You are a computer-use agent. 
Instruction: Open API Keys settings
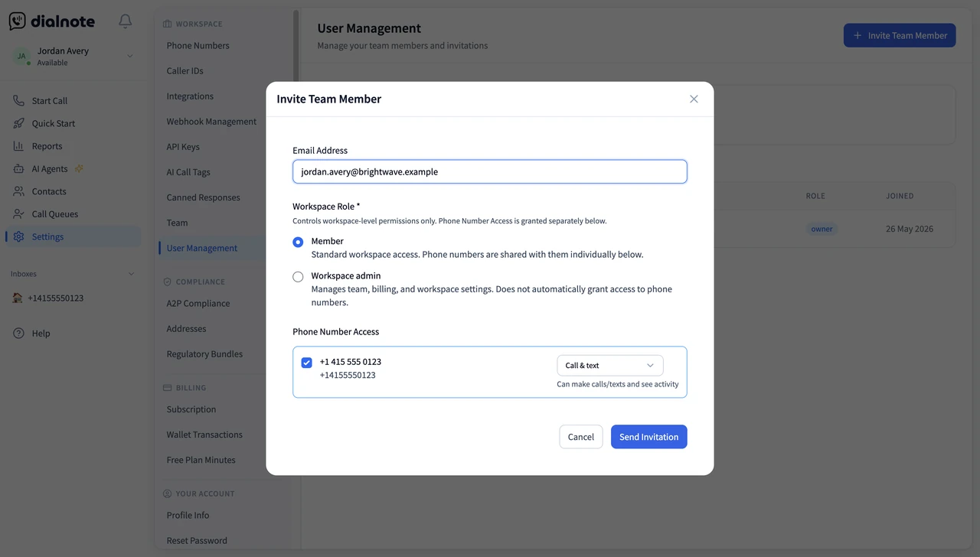pos(183,146)
